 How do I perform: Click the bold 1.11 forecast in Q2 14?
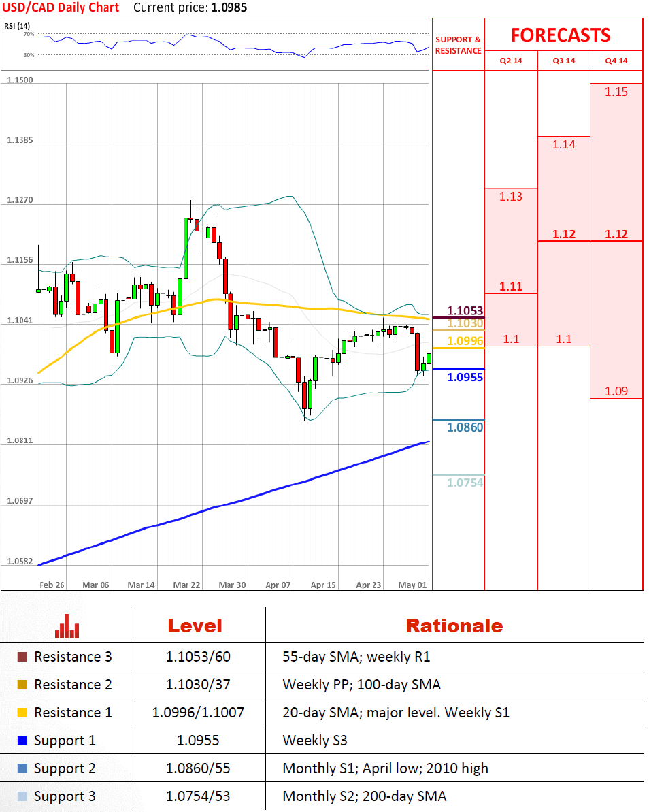coord(511,287)
